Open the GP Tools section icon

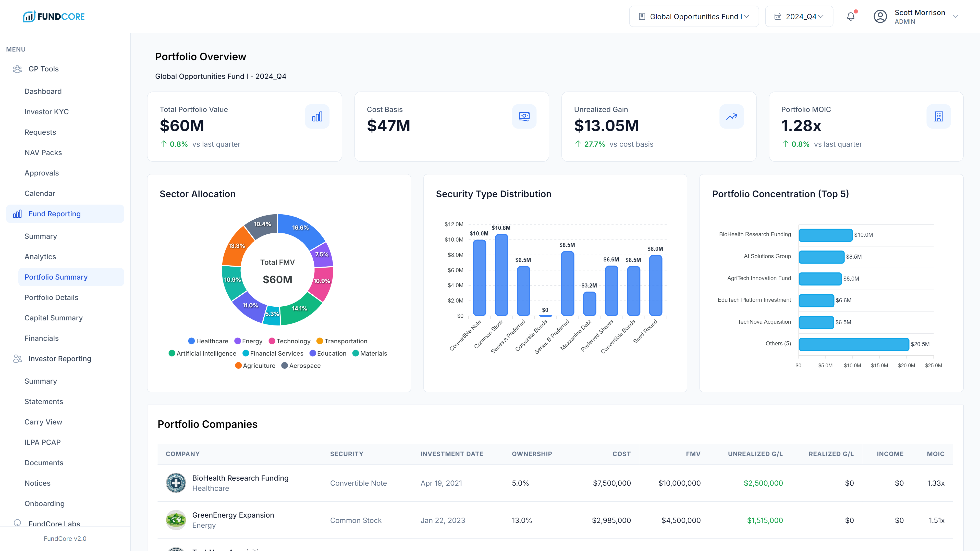click(17, 69)
